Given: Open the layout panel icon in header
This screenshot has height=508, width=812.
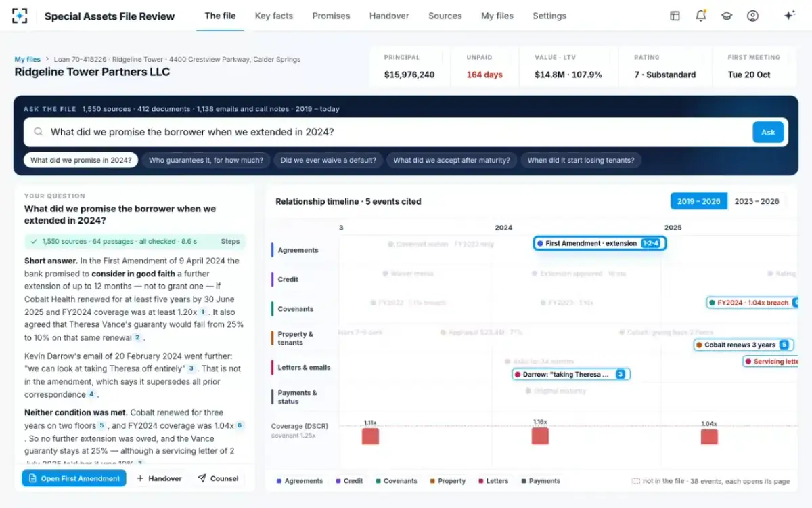Looking at the screenshot, I should click(x=675, y=16).
